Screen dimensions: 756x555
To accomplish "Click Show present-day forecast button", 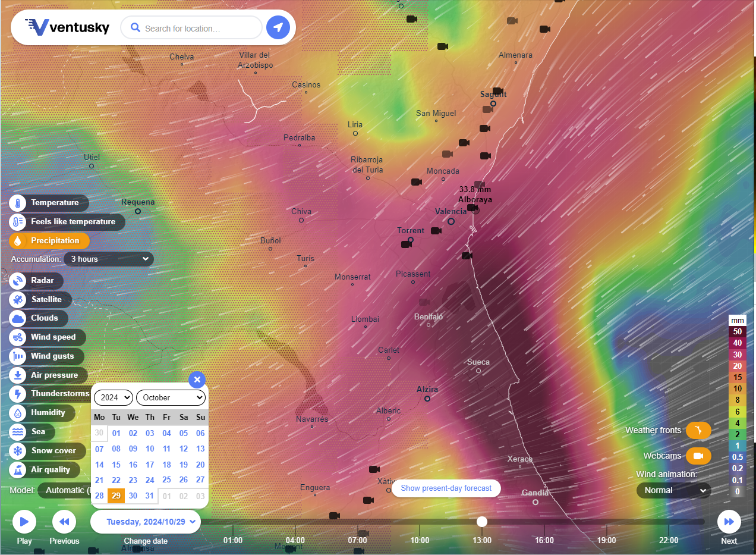I will point(446,488).
